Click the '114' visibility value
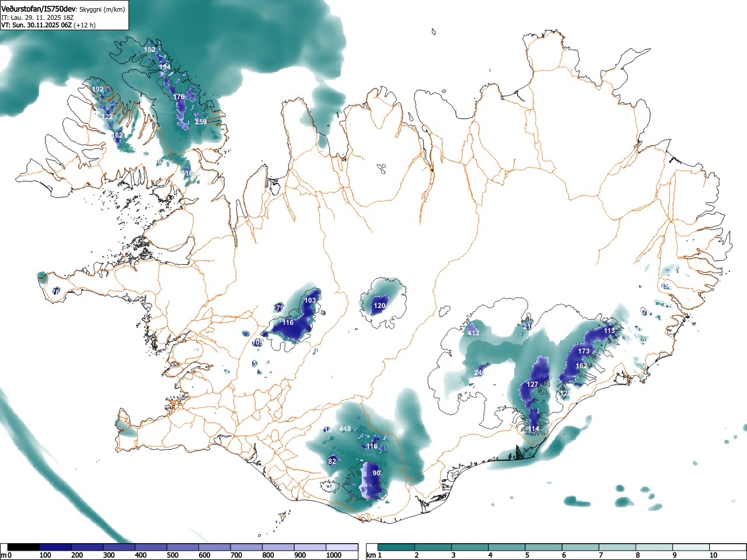Viewport: 747px width, 560px height. click(533, 429)
